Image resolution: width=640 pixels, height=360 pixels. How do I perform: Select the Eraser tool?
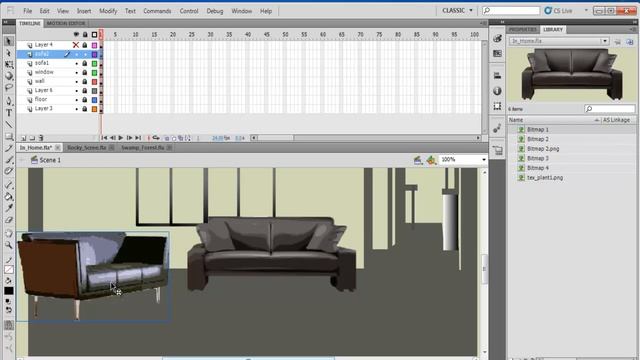(9, 220)
